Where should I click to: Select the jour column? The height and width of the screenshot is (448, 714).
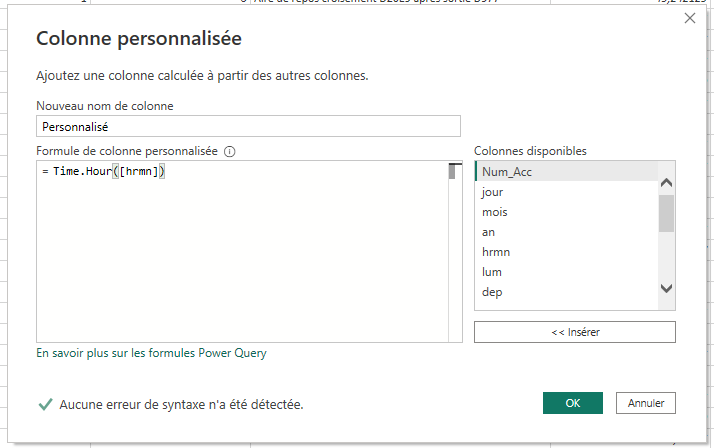tap(566, 192)
